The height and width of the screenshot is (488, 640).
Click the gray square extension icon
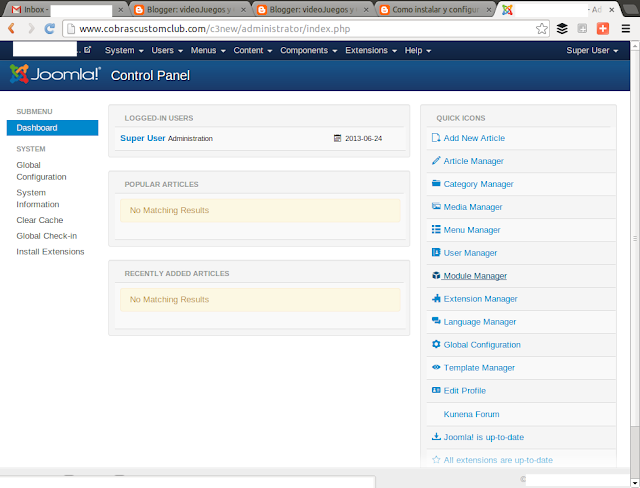tap(582, 28)
